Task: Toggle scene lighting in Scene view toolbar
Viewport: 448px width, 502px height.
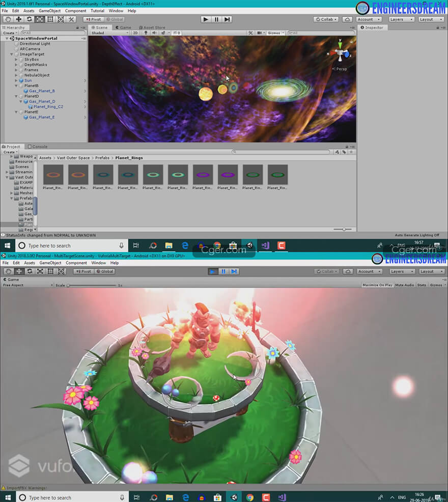Action: coord(146,33)
